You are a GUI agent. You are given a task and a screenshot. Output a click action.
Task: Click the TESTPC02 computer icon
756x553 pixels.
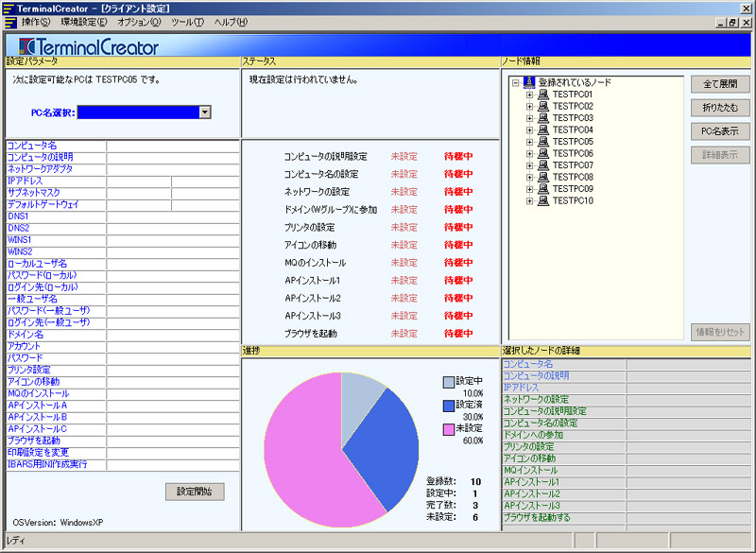[543, 106]
